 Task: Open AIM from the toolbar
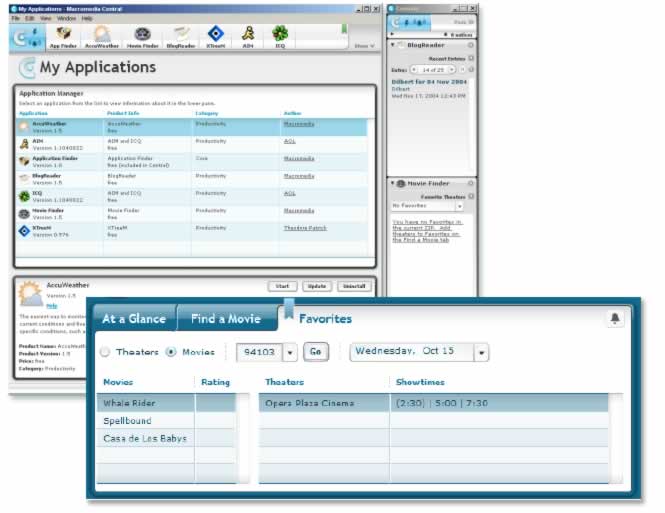tap(248, 37)
